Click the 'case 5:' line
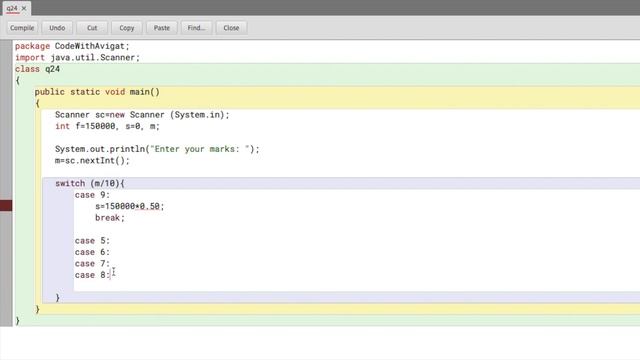This screenshot has height=360, width=640. click(92, 240)
